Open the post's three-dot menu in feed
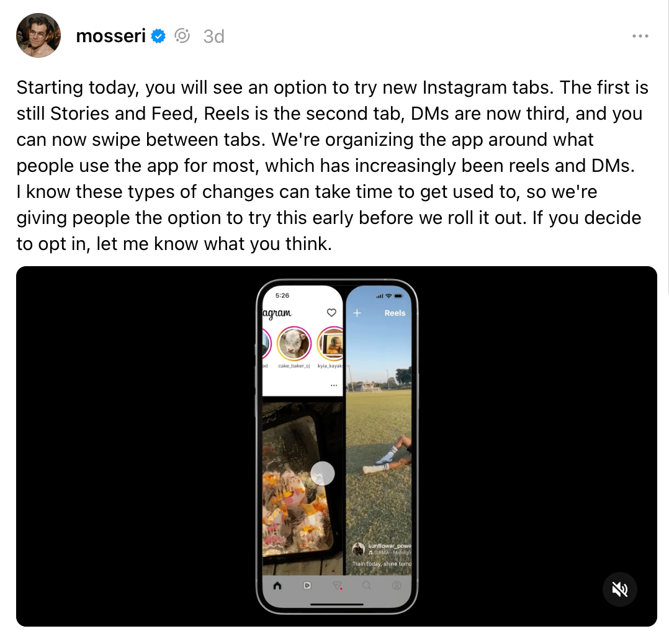 click(334, 385)
